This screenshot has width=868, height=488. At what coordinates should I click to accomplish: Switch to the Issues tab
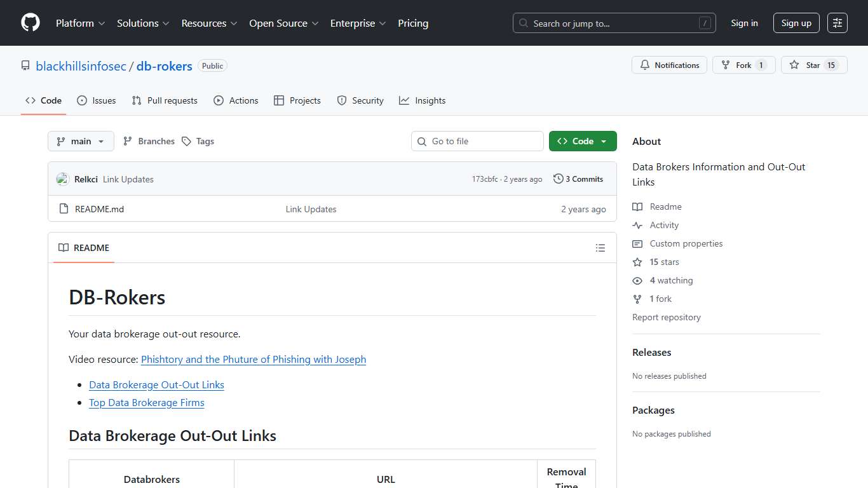(x=96, y=100)
